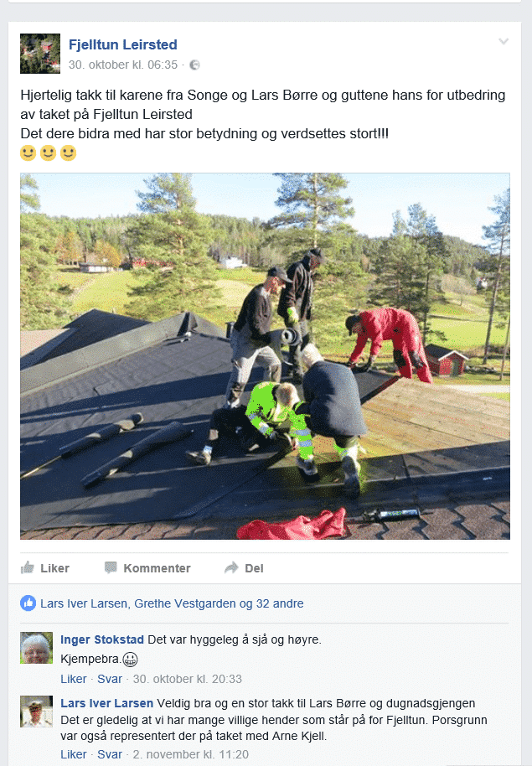Like Lars Iver Larsen's comment

pos(73,754)
